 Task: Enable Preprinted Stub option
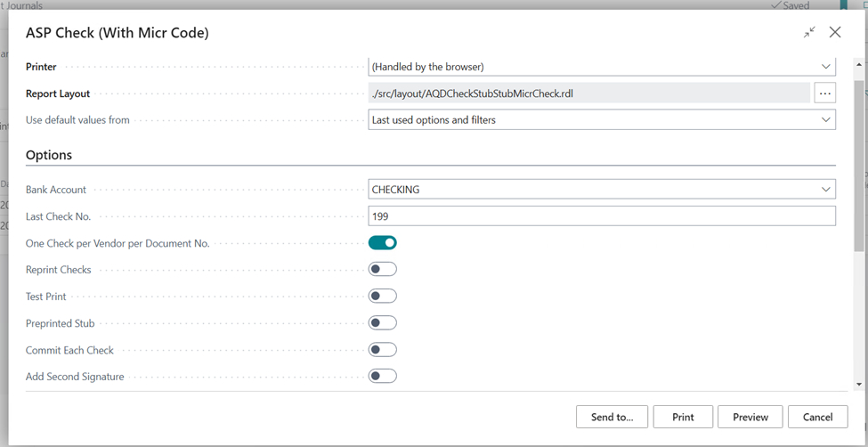383,323
